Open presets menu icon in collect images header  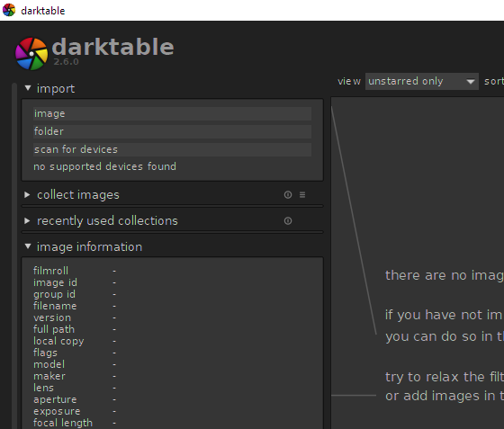click(302, 194)
